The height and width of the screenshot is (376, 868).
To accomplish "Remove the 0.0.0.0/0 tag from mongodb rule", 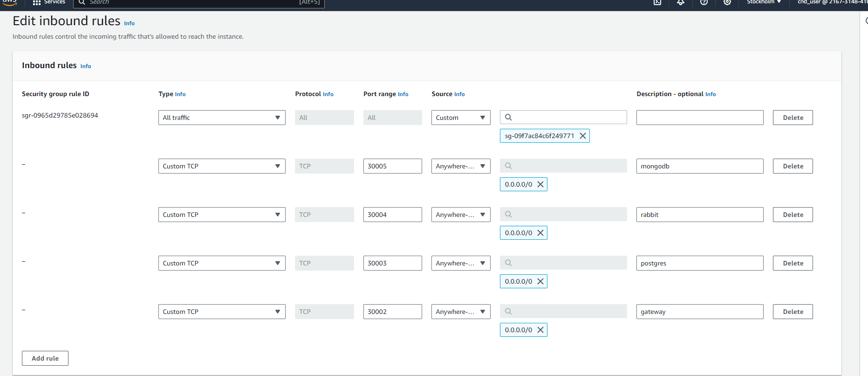I will (540, 184).
